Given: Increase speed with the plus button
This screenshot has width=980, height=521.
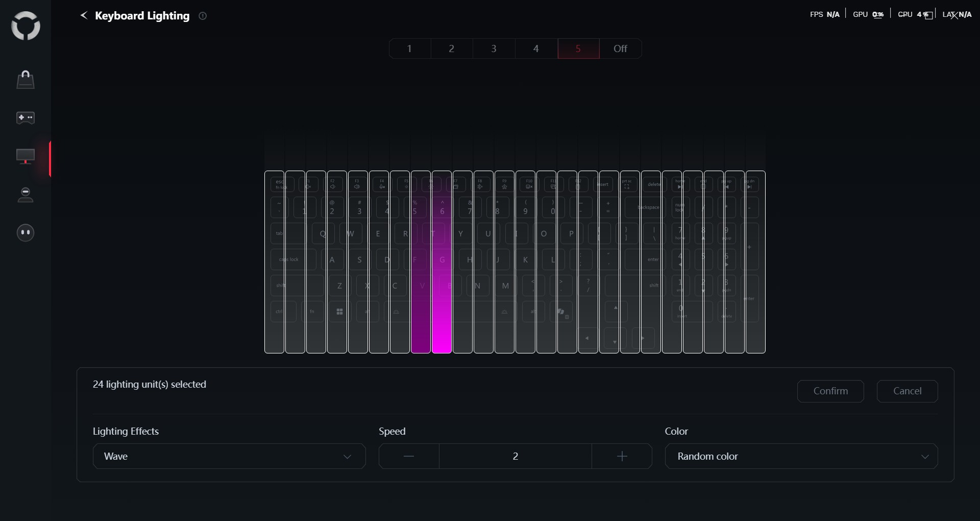Looking at the screenshot, I should coord(622,456).
